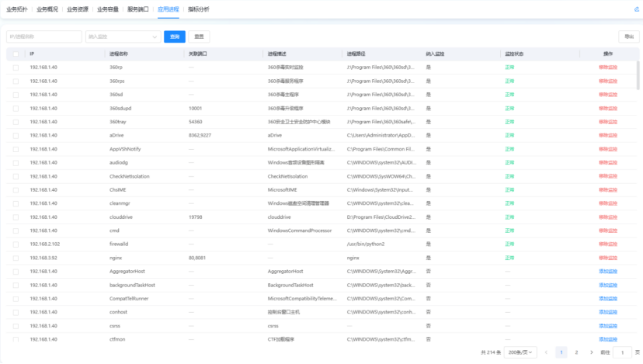
Task: Click the 进程路径 column header
Action: coord(356,54)
